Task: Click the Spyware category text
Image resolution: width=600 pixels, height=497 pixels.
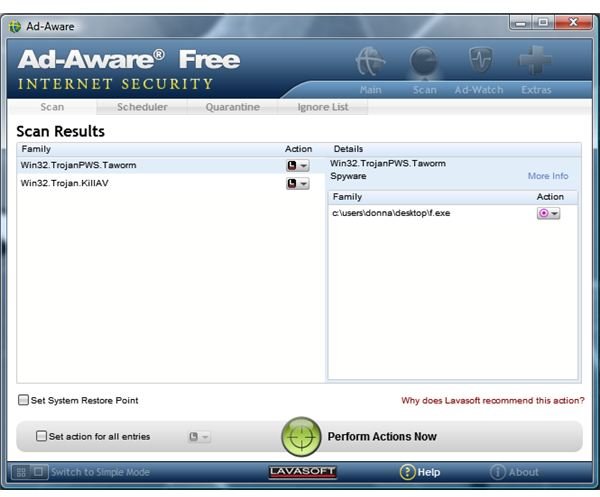Action: [348, 176]
